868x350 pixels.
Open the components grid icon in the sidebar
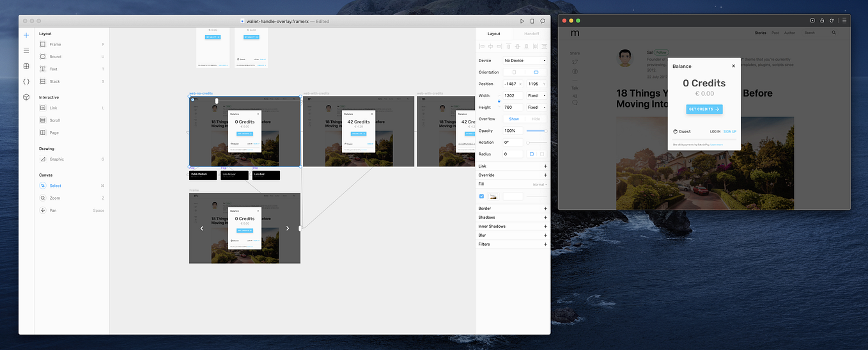pyautogui.click(x=26, y=66)
